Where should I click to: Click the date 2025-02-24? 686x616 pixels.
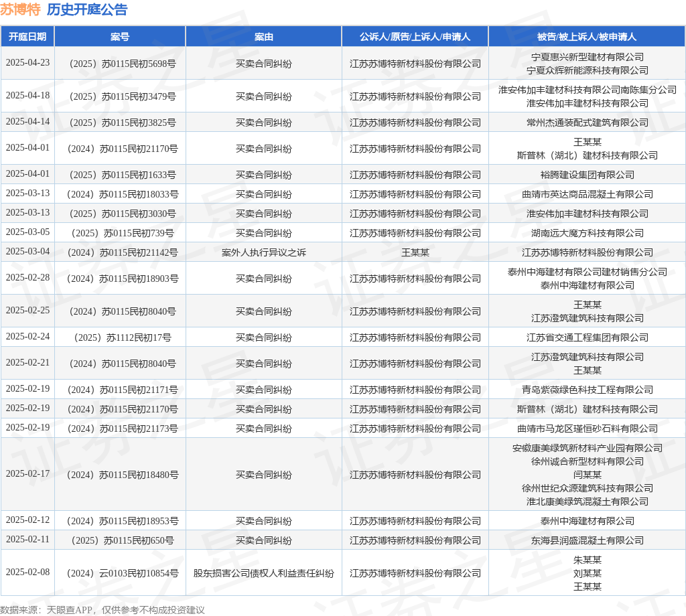27,337
